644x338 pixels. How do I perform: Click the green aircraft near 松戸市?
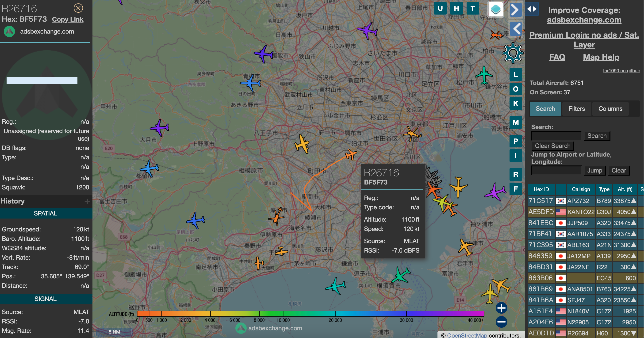pyautogui.click(x=484, y=75)
